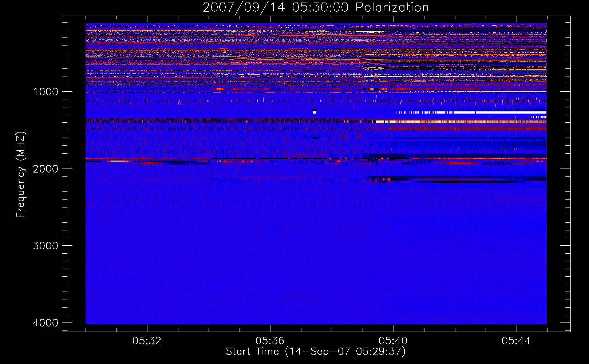
Task: Click the 2000 frequency tick label
Action: (x=46, y=169)
